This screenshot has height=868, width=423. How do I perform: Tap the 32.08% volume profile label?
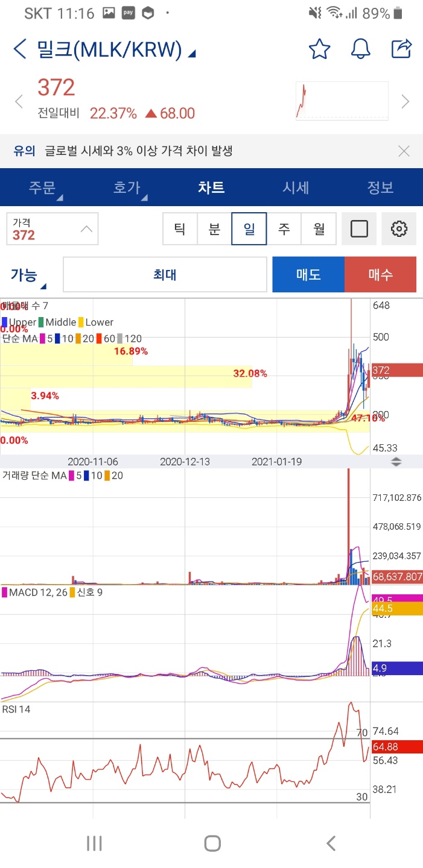pyautogui.click(x=250, y=374)
